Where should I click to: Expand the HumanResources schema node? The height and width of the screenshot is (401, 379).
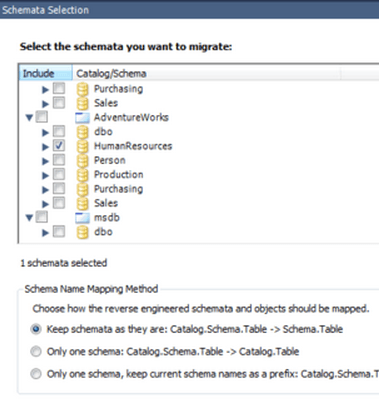click(45, 147)
